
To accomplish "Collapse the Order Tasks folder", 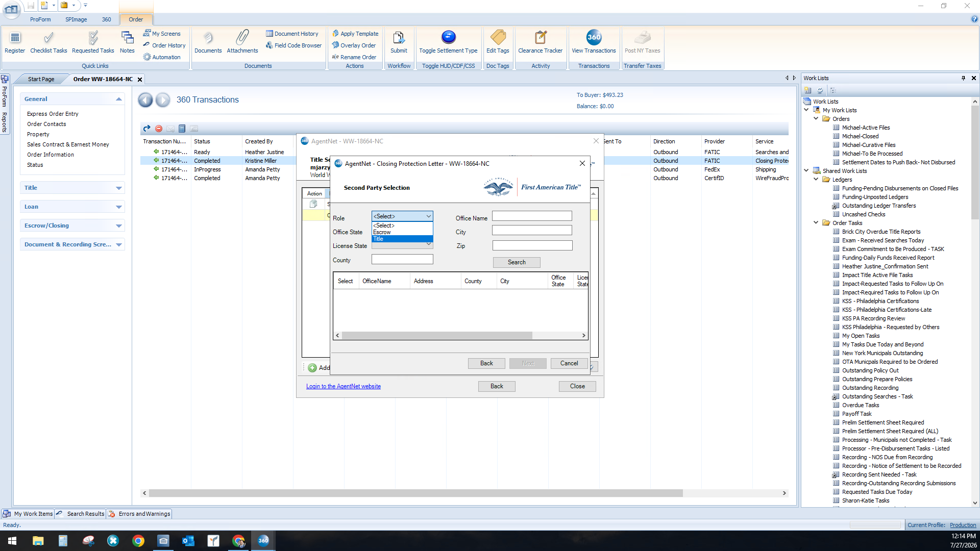I will (x=816, y=222).
